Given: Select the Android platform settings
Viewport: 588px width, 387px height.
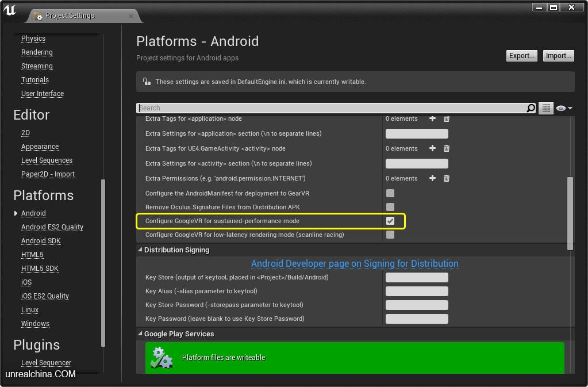Looking at the screenshot, I should [33, 213].
